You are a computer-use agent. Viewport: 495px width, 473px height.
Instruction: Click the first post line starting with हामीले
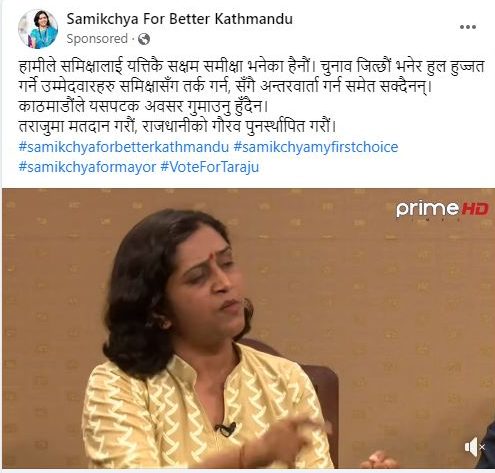pos(252,67)
